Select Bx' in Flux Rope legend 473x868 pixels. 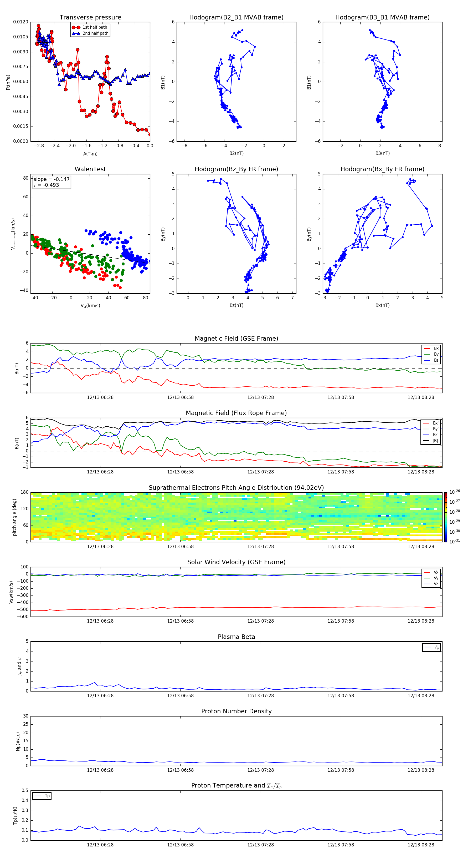pyautogui.click(x=431, y=423)
